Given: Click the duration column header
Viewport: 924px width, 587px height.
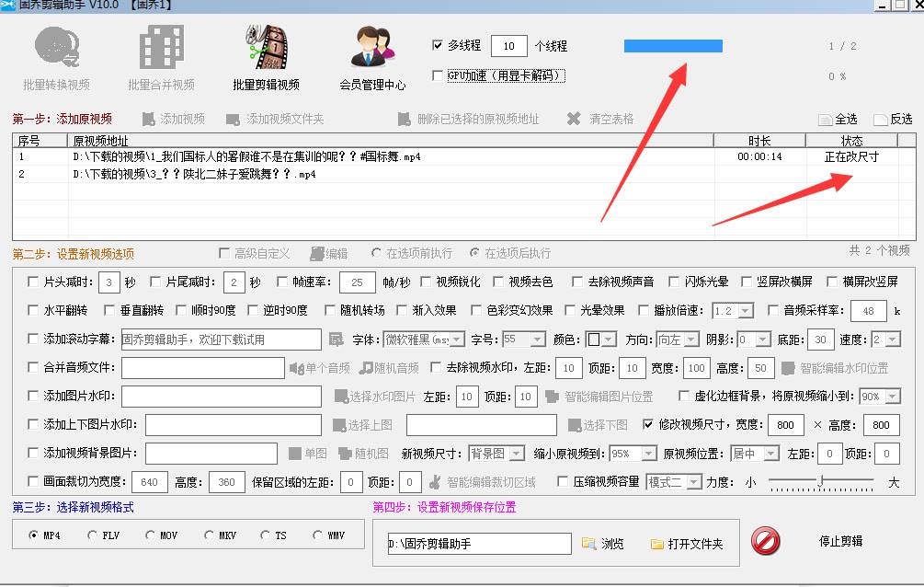Looking at the screenshot, I should [x=759, y=141].
